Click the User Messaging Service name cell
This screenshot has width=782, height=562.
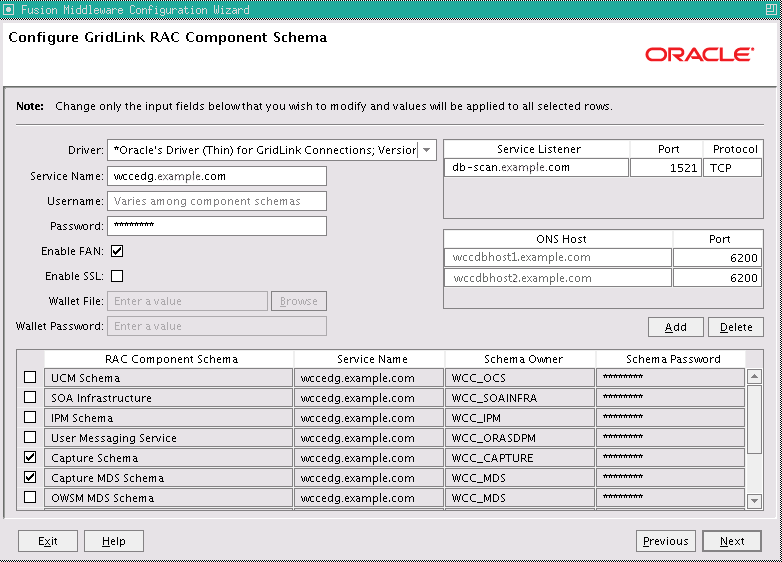[x=169, y=438]
